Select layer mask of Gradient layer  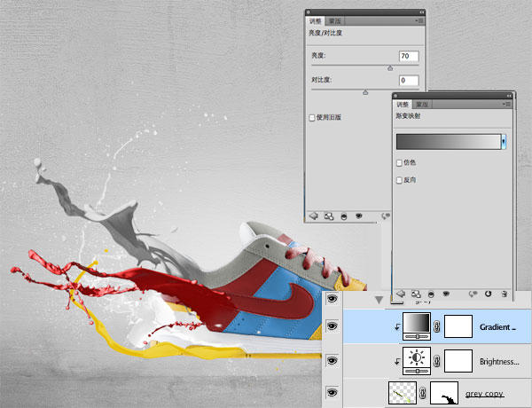point(458,326)
